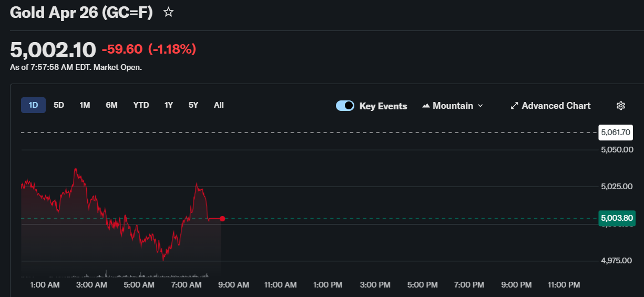Show the 6M chart range
Image resolution: width=644 pixels, height=297 pixels.
[x=111, y=105]
